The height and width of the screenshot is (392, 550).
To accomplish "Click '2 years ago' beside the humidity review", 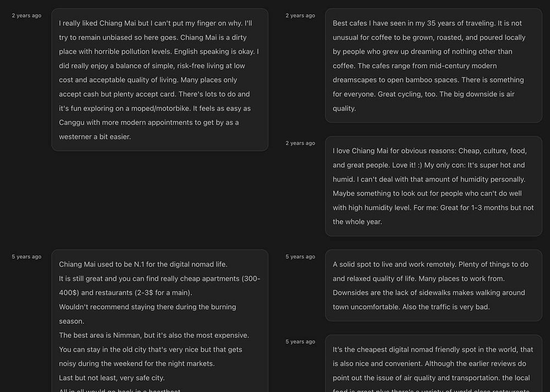I will click(x=300, y=143).
